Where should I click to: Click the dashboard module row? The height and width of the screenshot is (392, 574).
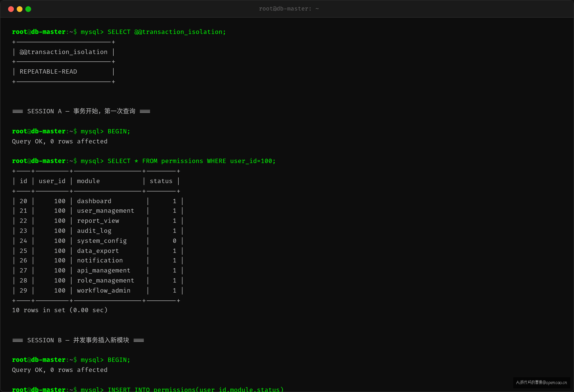[x=98, y=201]
